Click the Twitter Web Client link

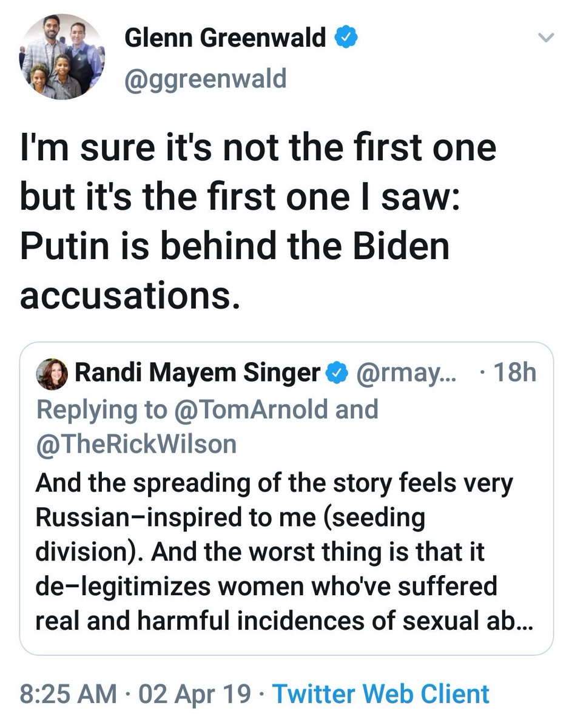click(380, 693)
